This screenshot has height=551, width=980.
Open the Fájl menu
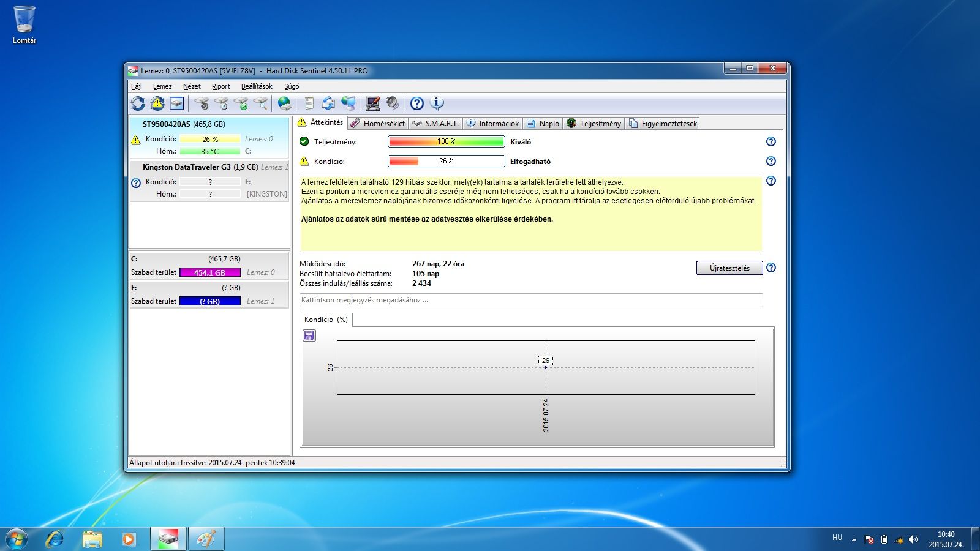click(x=137, y=86)
